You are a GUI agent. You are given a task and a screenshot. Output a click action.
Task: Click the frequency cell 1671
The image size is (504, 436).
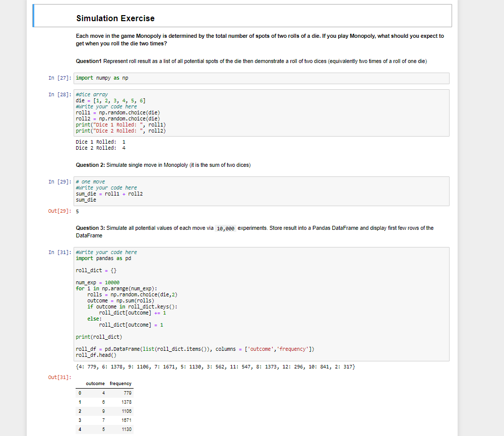[127, 420]
